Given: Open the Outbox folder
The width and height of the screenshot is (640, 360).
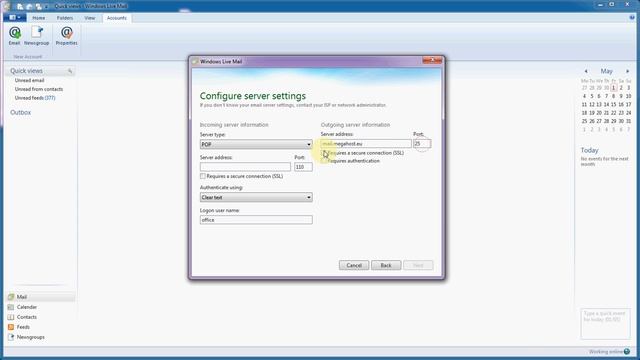Looking at the screenshot, I should click(x=20, y=112).
